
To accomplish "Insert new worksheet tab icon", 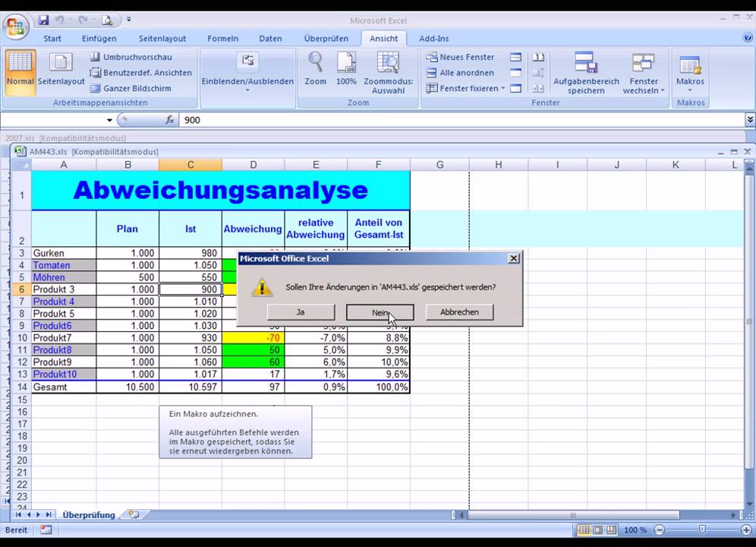I will (134, 514).
